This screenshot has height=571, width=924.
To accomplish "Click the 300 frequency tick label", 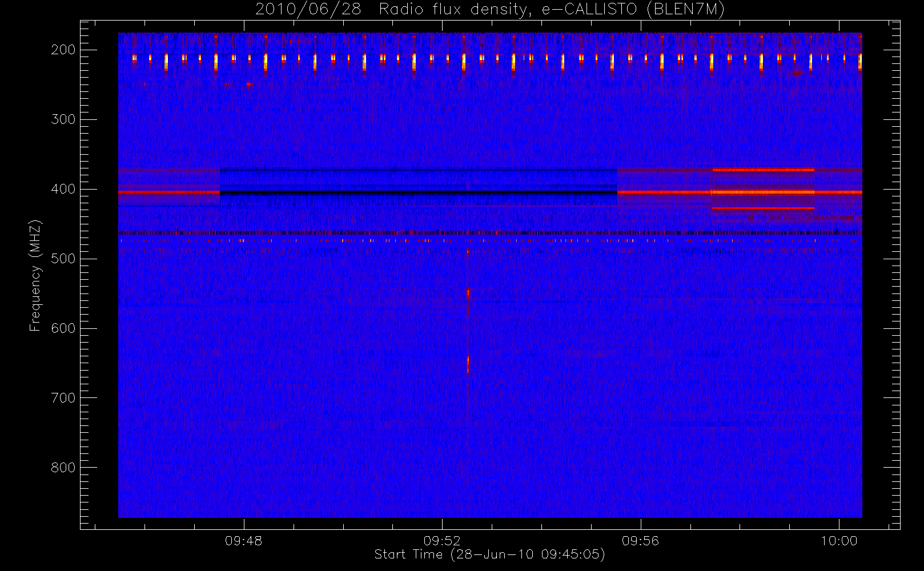I will [x=63, y=119].
